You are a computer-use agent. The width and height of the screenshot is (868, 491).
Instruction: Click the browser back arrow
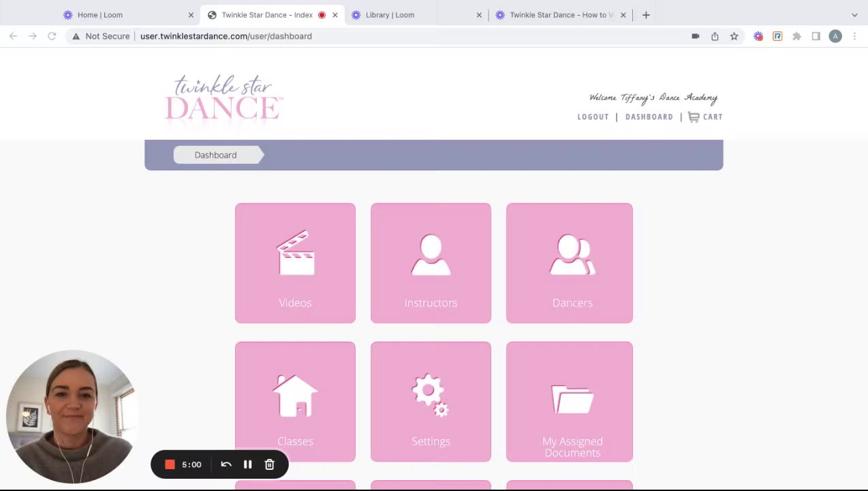13,36
